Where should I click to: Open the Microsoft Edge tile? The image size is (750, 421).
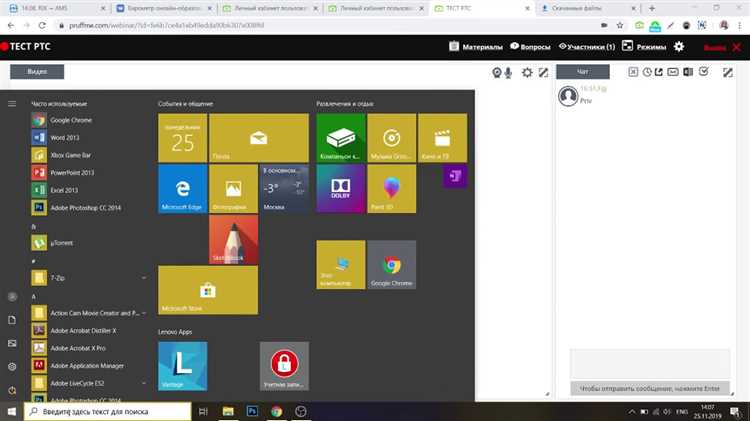coord(183,188)
